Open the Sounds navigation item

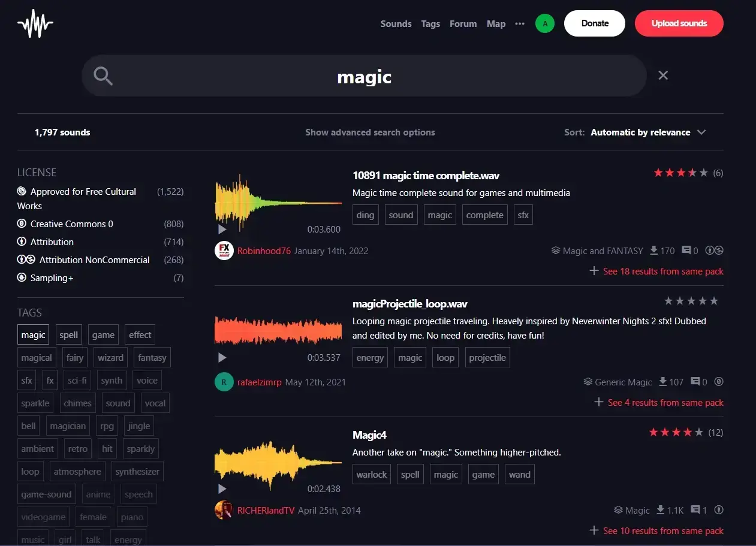click(396, 24)
